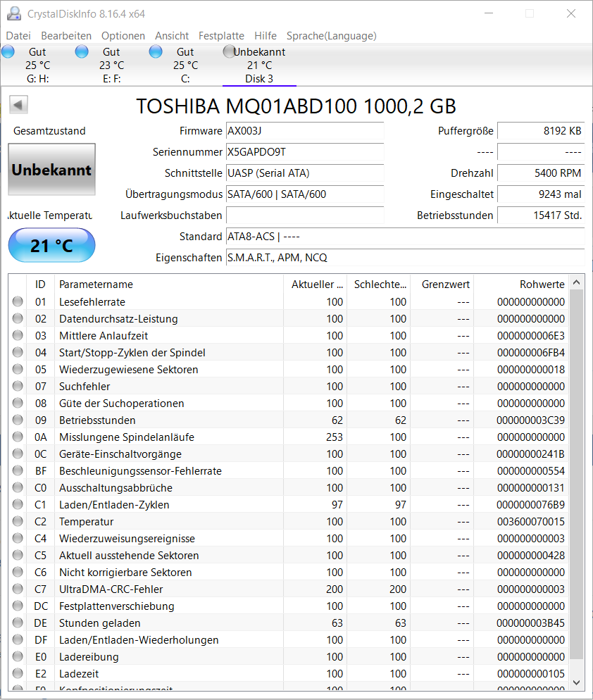Click the CrystalDiskInfo app icon in title bar
The height and width of the screenshot is (700, 593).
coord(14,14)
